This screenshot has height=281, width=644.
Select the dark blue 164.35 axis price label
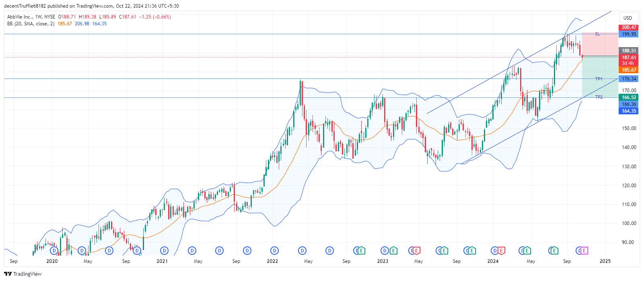pos(629,111)
